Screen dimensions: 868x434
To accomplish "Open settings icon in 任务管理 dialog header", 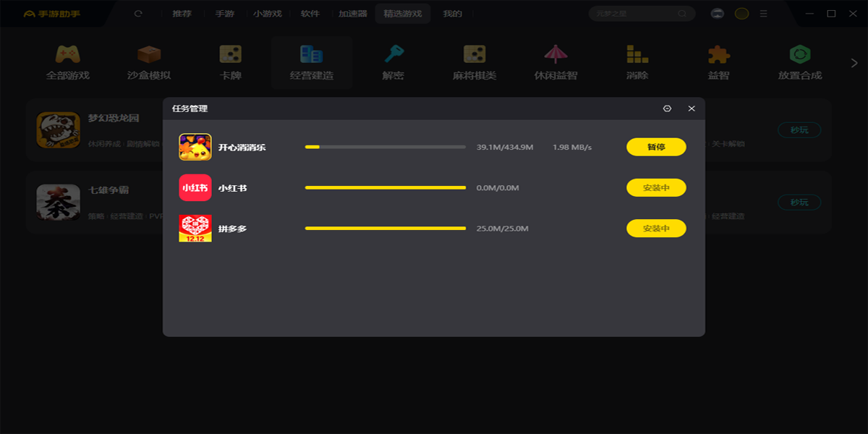I will click(667, 109).
